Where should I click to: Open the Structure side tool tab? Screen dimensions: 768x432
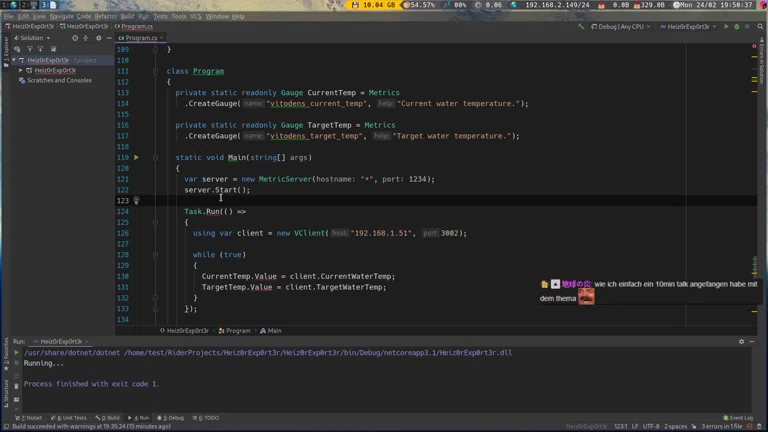tap(6, 393)
